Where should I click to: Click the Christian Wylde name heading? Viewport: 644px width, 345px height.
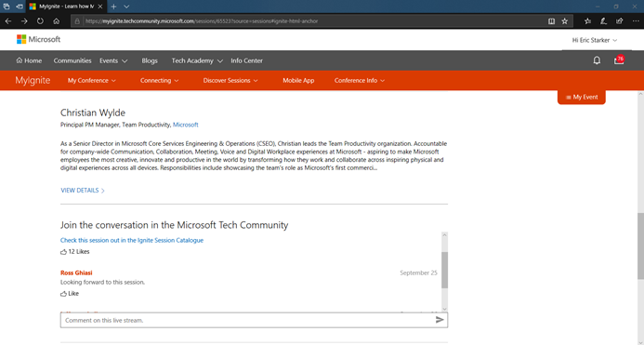click(93, 113)
